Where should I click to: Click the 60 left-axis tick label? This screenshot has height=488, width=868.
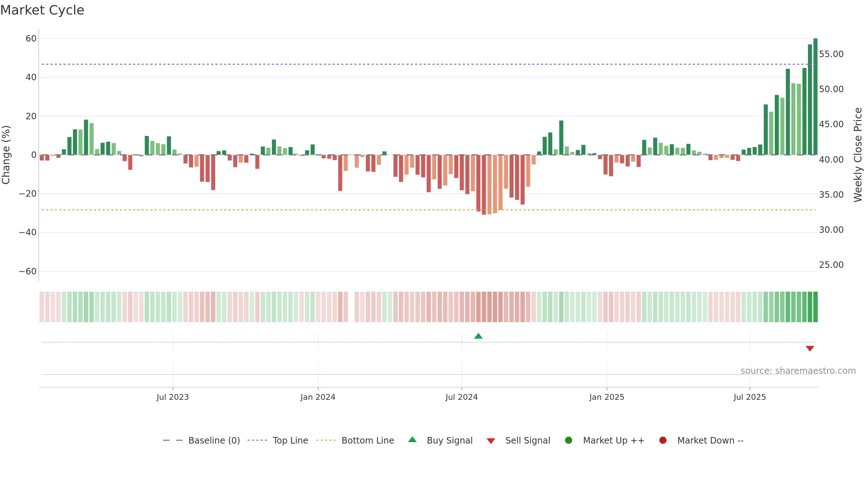pos(31,39)
